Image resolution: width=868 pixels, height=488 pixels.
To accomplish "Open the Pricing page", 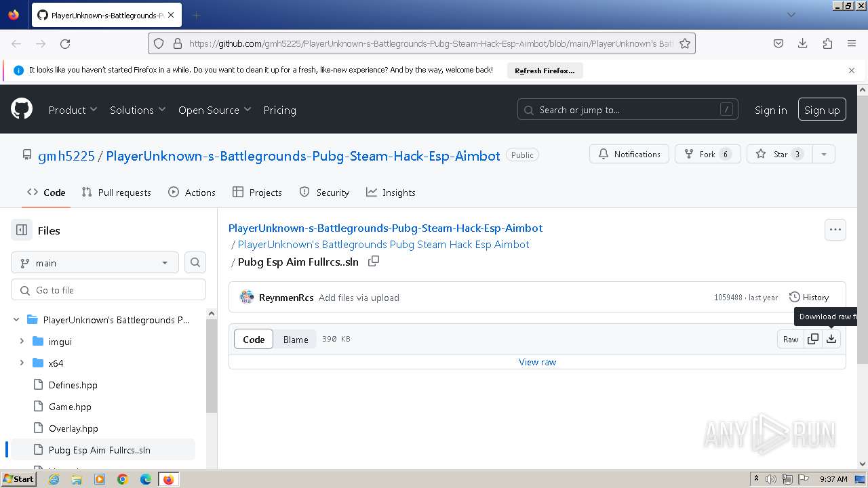I will [279, 110].
